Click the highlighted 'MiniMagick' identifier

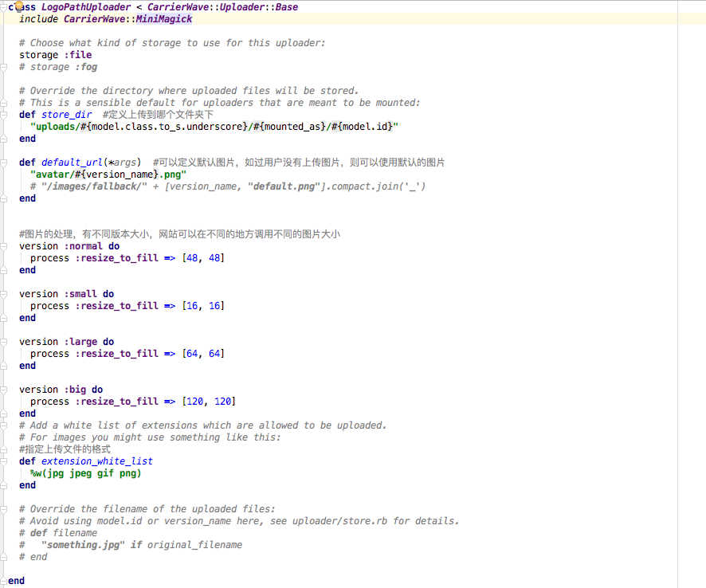click(164, 19)
